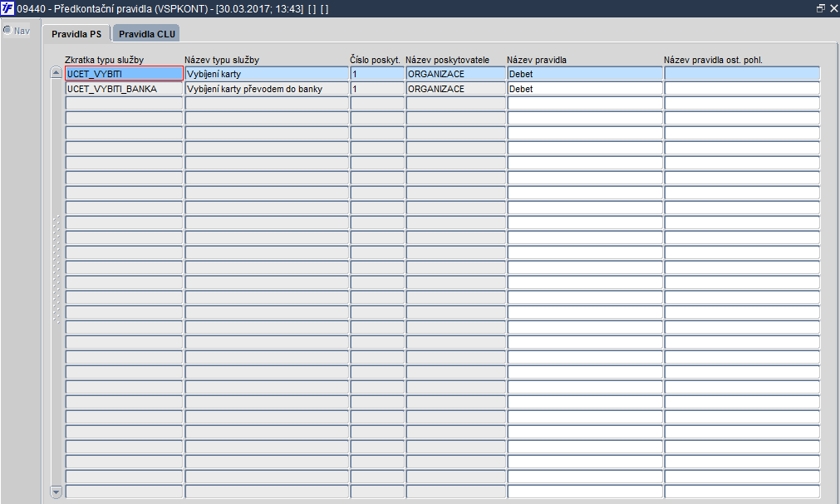The image size is (840, 504).
Task: Click the 'Název poskytovatele' column header
Action: point(447,60)
